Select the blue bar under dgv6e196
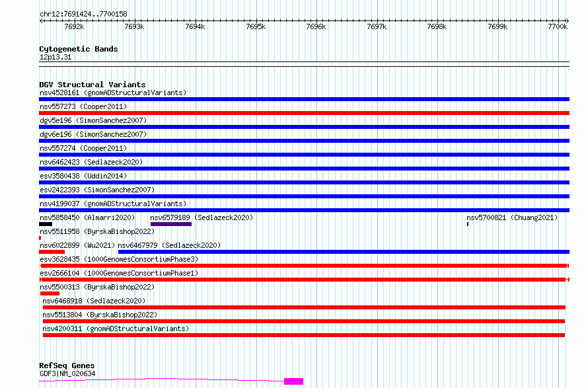 tap(304, 141)
